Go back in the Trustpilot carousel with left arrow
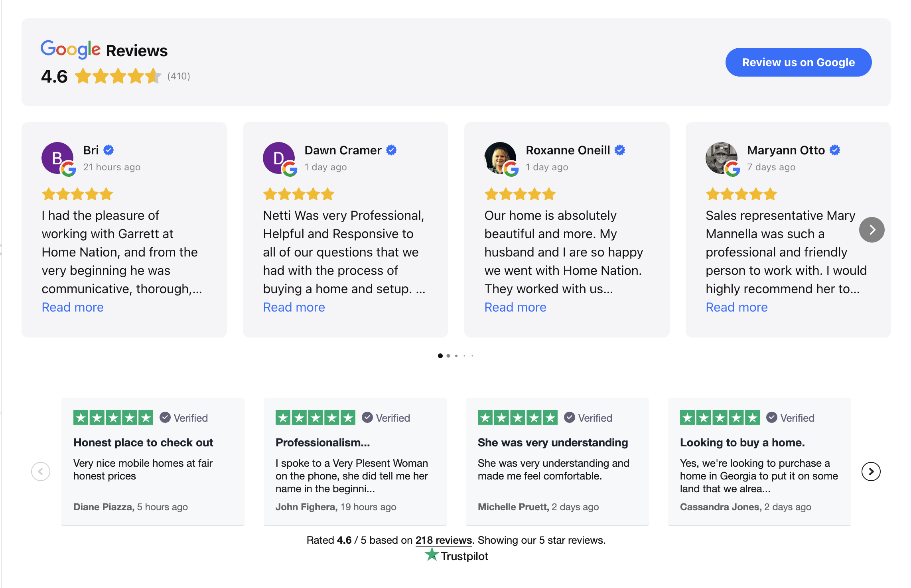 coord(40,471)
